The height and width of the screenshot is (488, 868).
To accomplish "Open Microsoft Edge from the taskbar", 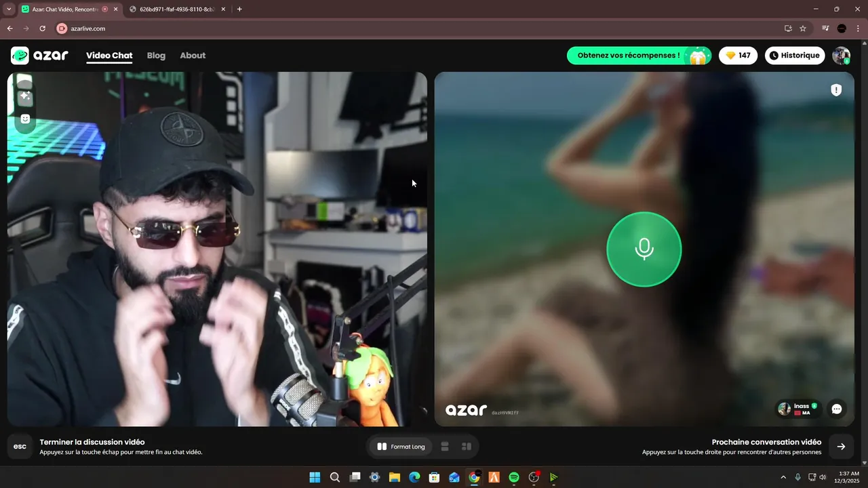I will point(414,477).
